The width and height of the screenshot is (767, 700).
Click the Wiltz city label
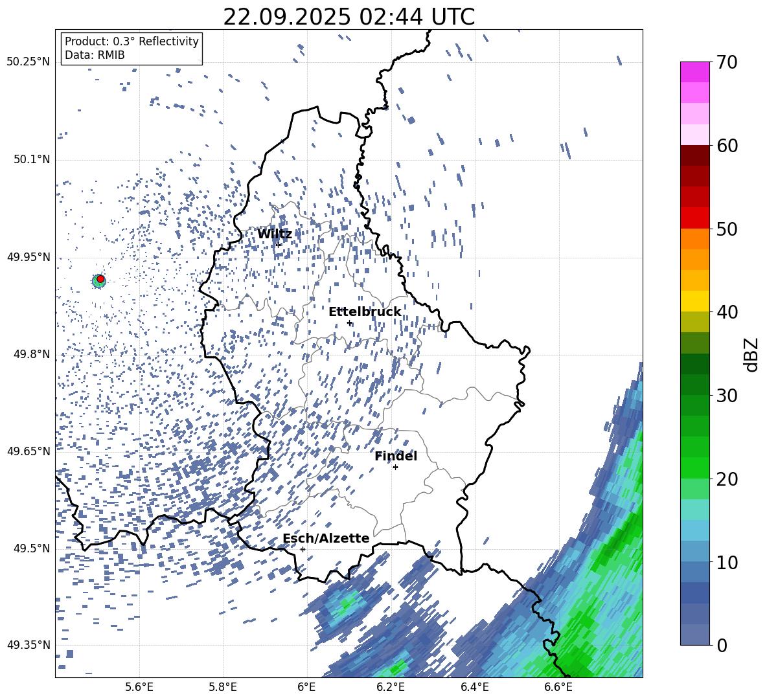coord(275,234)
